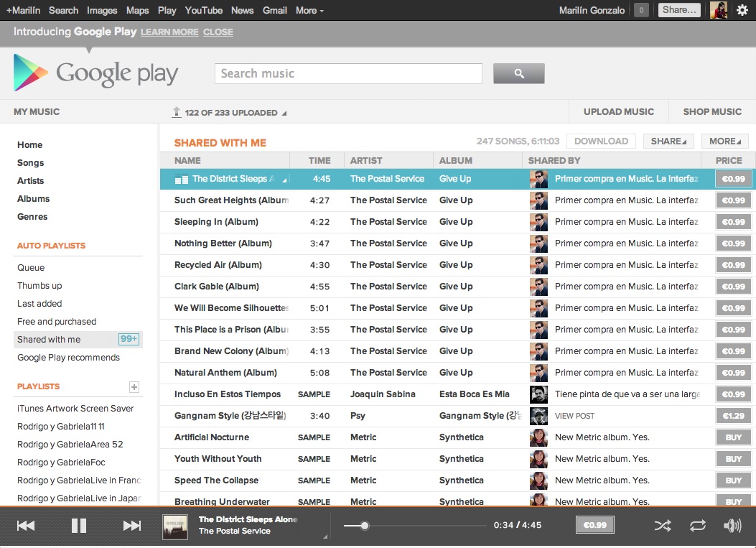Add a new playlist with plus icon
Screen dimensions: 756x548
134,387
